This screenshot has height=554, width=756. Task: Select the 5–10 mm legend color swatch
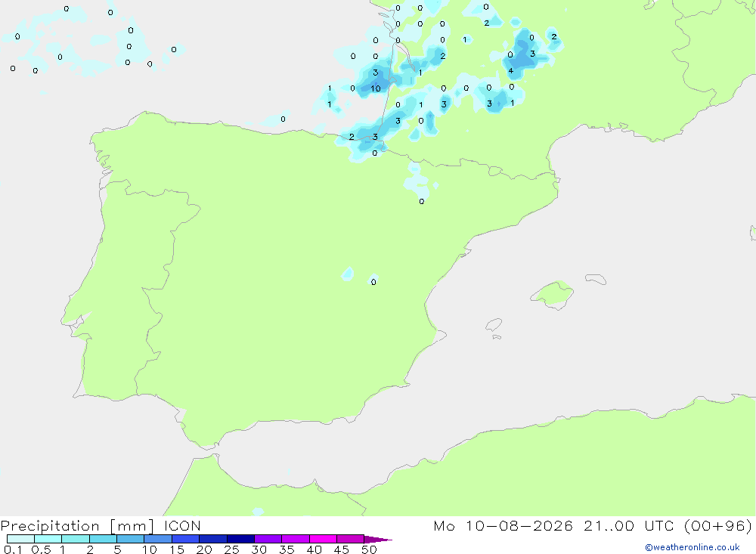[130, 539]
